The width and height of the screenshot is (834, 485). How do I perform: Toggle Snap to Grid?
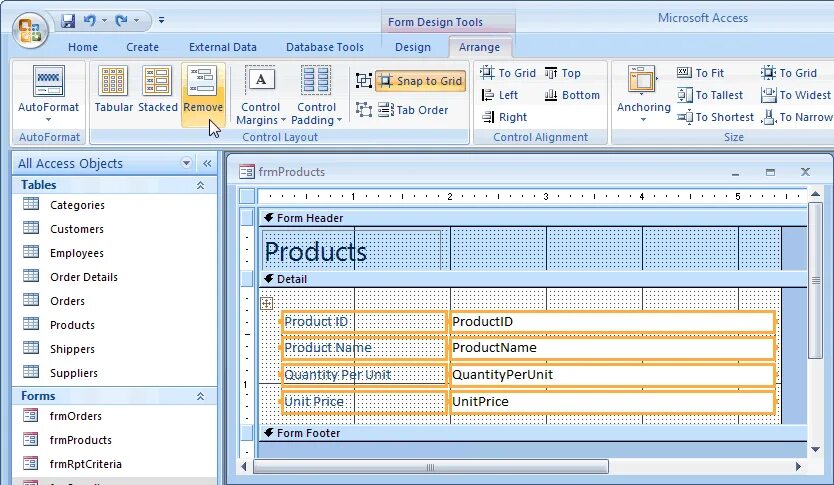(x=421, y=81)
